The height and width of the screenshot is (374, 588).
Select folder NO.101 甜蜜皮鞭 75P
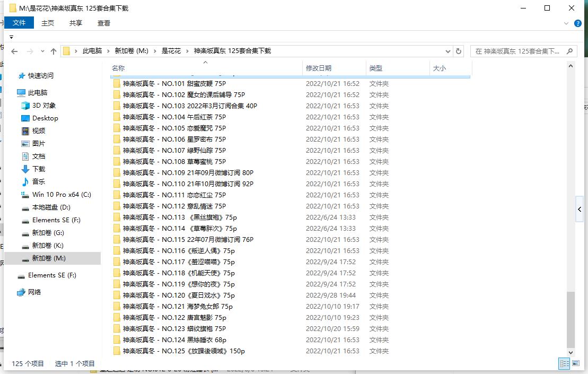coord(174,84)
